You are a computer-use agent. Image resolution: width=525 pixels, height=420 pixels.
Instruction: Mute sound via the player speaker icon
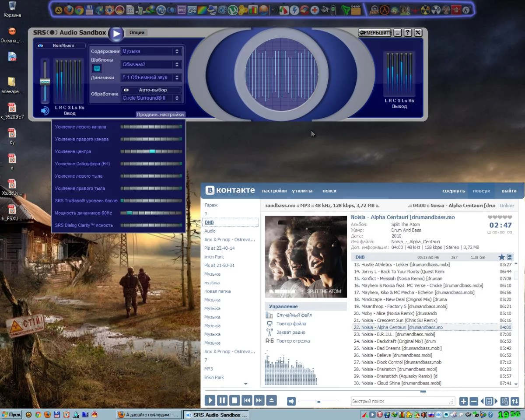click(292, 401)
